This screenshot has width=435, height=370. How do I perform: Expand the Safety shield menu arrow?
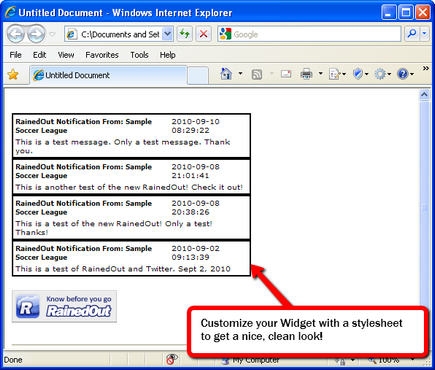367,74
